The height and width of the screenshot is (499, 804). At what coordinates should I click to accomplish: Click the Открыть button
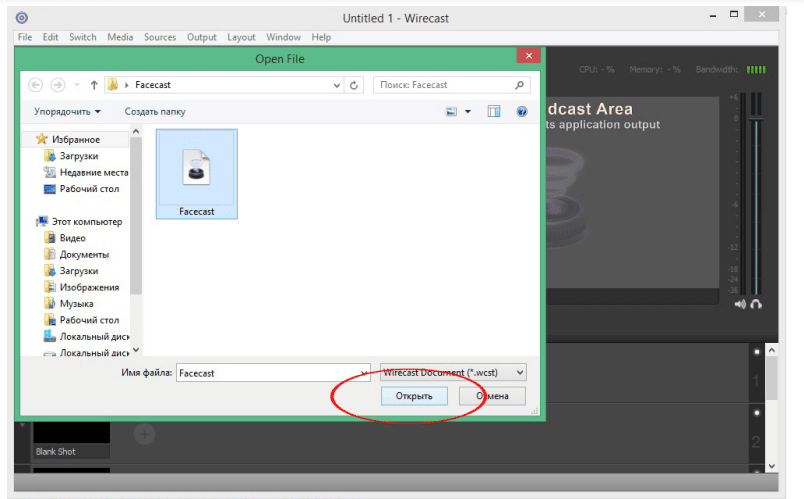pyautogui.click(x=414, y=396)
